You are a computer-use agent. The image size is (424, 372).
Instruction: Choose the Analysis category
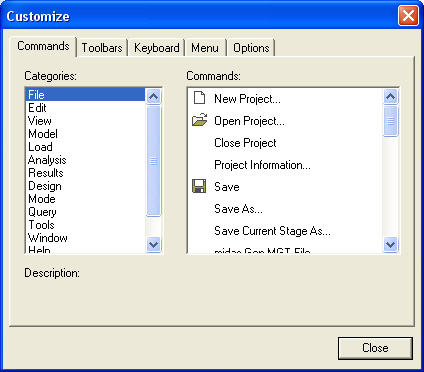47,160
